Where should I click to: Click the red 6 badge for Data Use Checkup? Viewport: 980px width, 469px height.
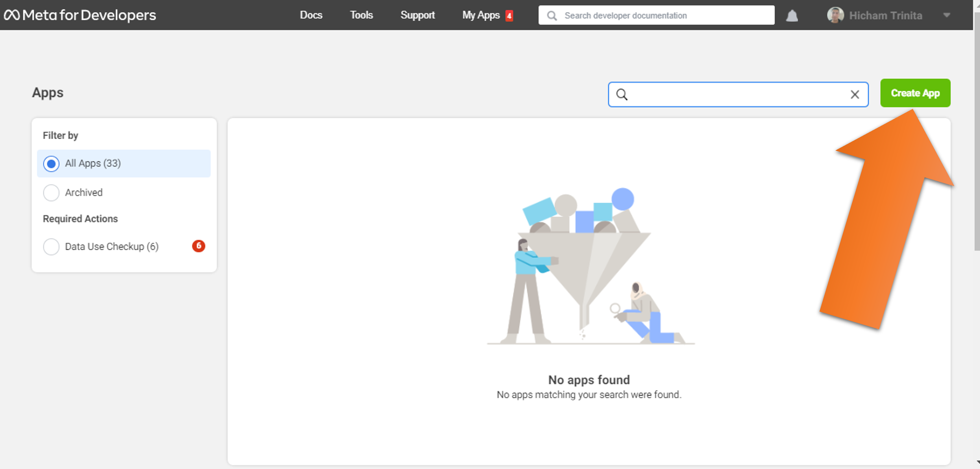click(x=198, y=246)
